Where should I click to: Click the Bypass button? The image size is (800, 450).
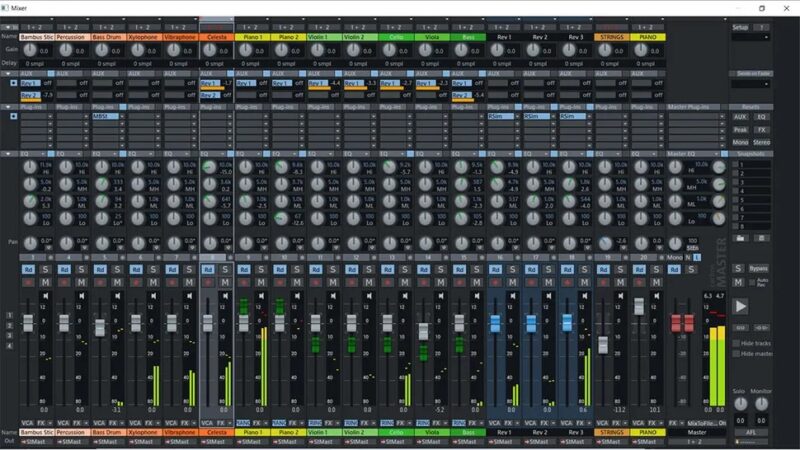pos(758,268)
